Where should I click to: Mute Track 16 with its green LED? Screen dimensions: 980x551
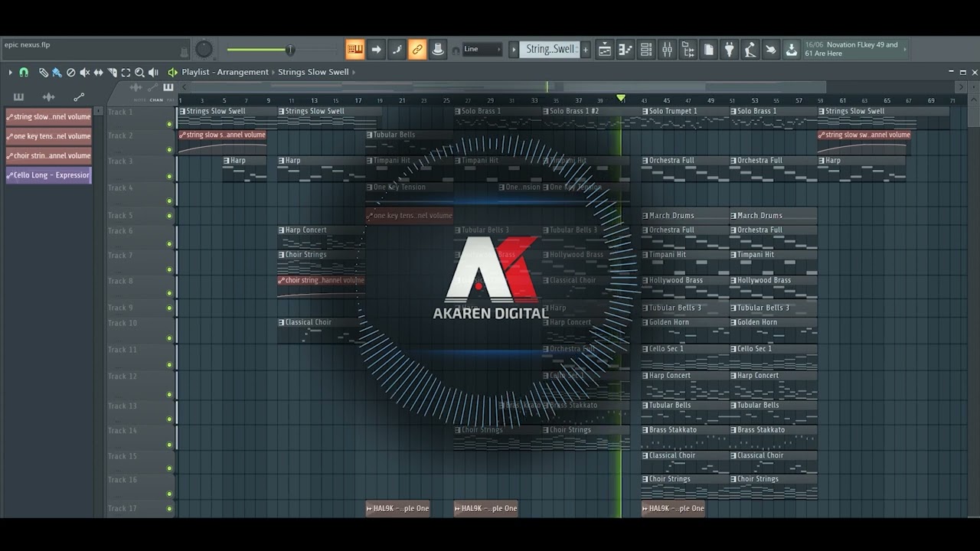click(x=169, y=494)
